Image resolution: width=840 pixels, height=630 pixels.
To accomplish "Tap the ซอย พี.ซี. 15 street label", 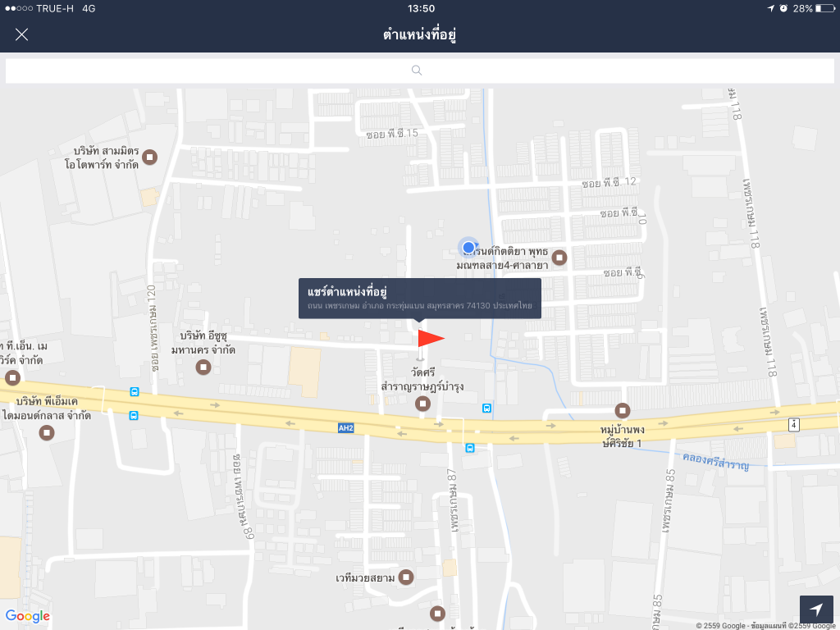I will (392, 133).
